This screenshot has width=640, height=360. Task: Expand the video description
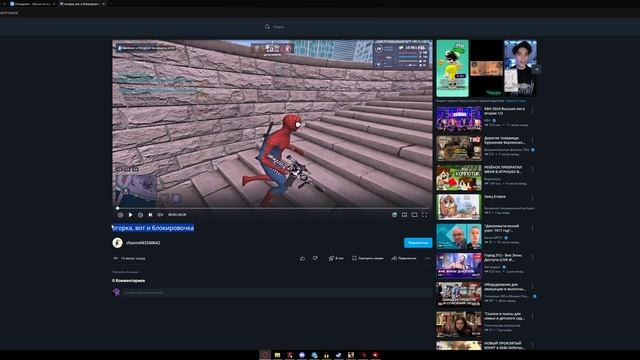tap(127, 272)
